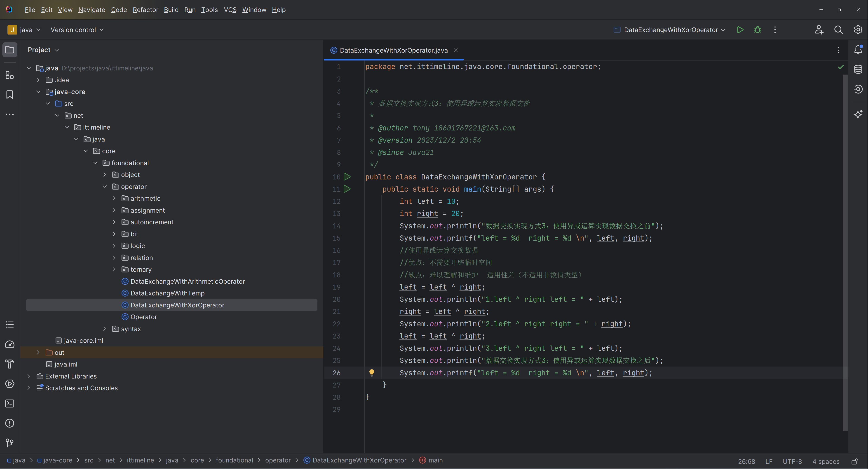Screen dimensions: 868x469
Task: Run DataExchangeWithXorOperator with green play button
Action: [x=740, y=30]
